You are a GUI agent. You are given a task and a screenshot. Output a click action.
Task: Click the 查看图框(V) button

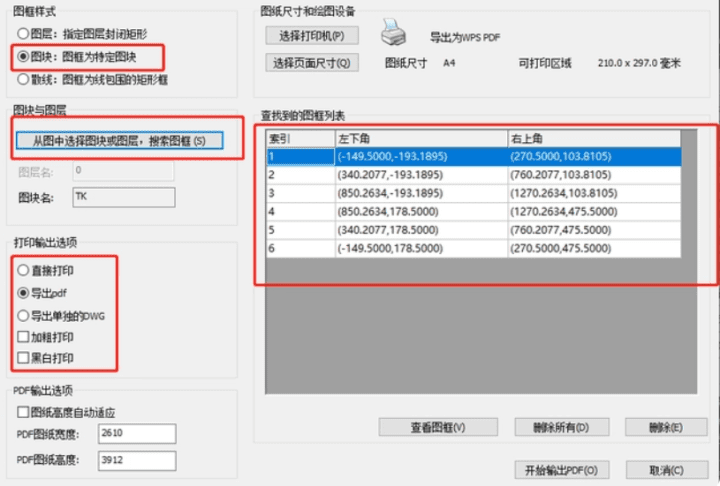coord(438,427)
